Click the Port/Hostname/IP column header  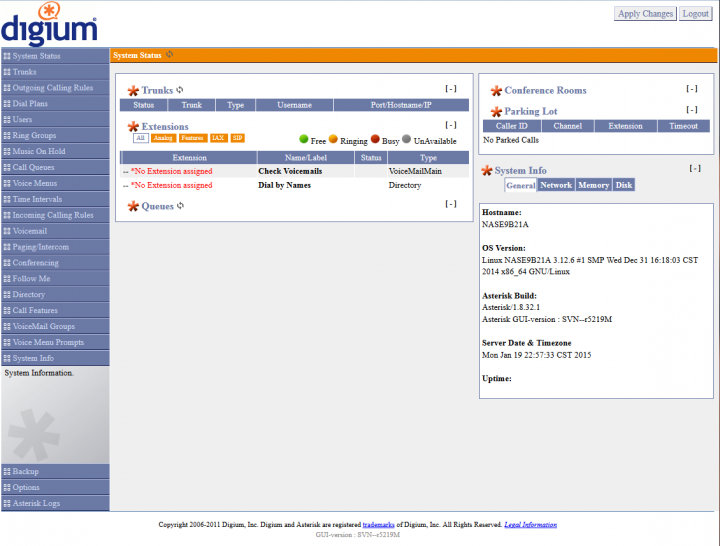[x=401, y=105]
